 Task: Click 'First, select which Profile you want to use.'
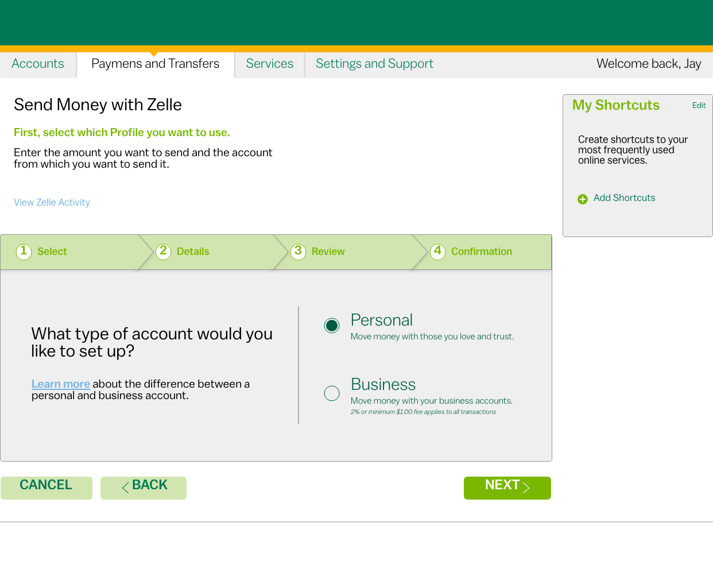(122, 133)
